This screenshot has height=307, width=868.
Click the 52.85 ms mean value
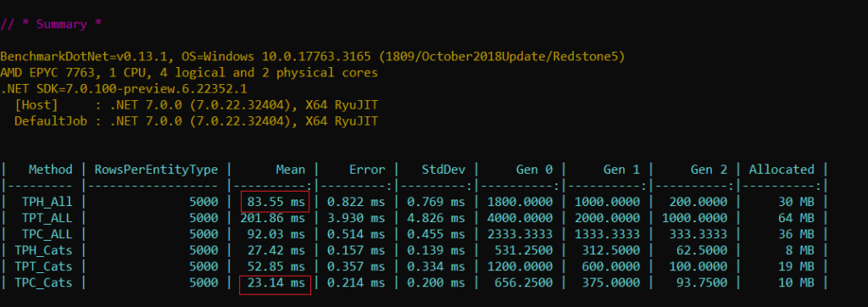click(275, 266)
